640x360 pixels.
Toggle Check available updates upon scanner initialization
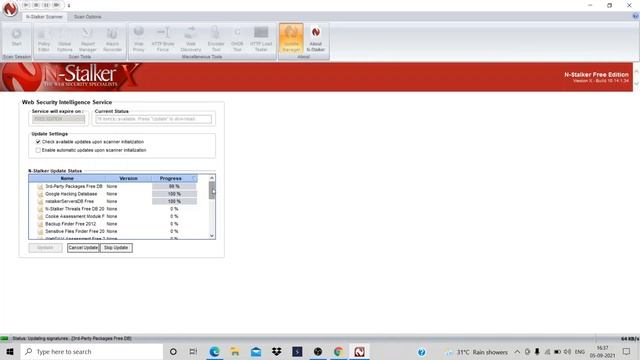point(38,142)
